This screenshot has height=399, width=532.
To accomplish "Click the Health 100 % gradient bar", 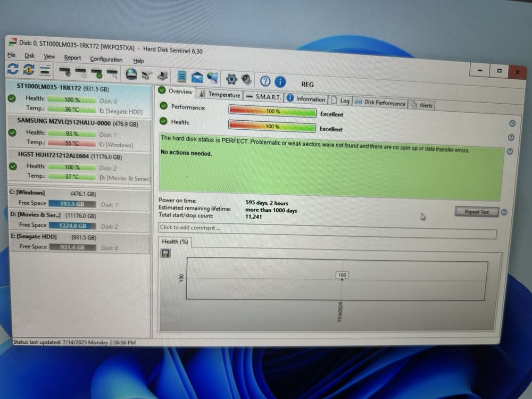I will coord(272,126).
